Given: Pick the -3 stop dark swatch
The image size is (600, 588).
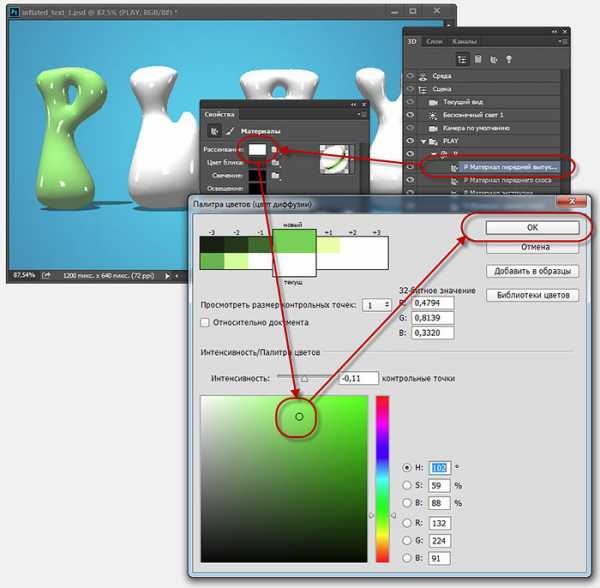Looking at the screenshot, I should point(212,245).
